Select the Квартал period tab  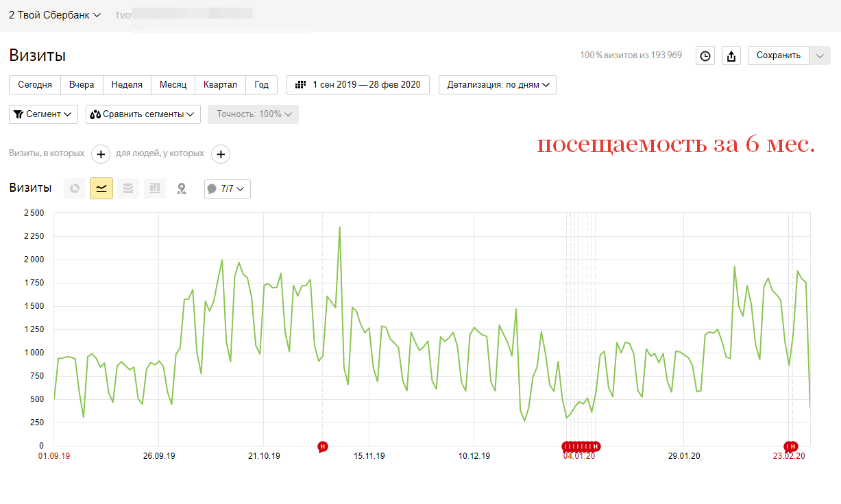(x=221, y=85)
